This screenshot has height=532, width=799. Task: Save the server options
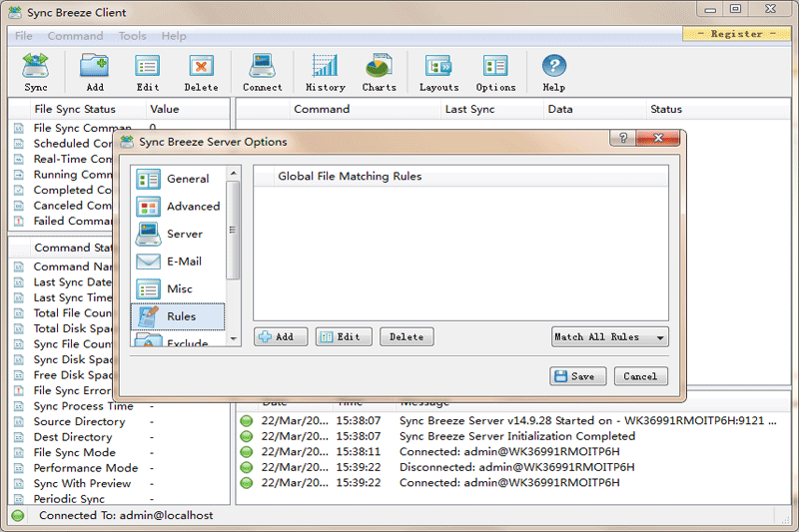[578, 376]
